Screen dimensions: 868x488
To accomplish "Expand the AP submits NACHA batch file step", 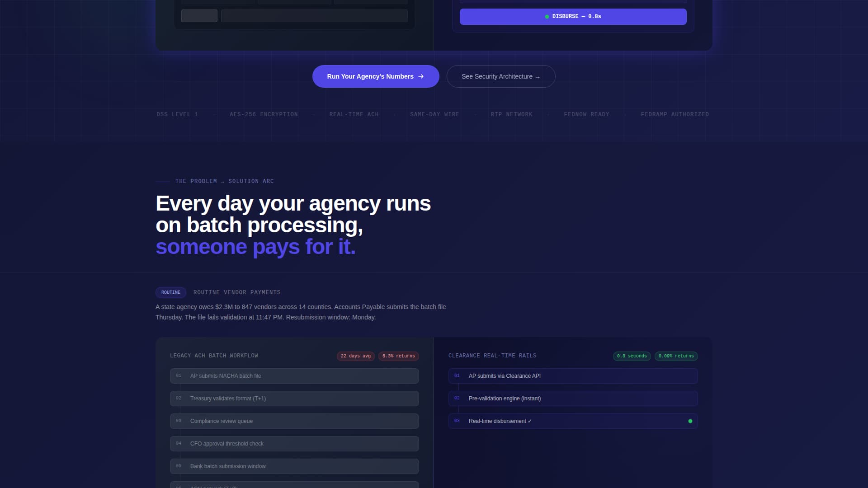I will tap(294, 376).
